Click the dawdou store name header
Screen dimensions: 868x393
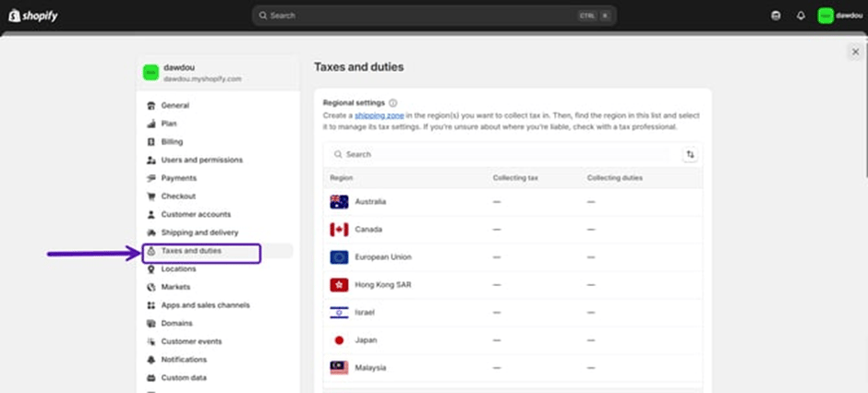tap(179, 67)
